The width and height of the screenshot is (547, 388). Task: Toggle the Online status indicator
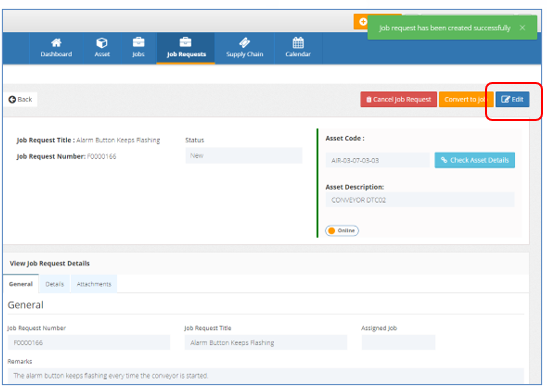click(342, 231)
